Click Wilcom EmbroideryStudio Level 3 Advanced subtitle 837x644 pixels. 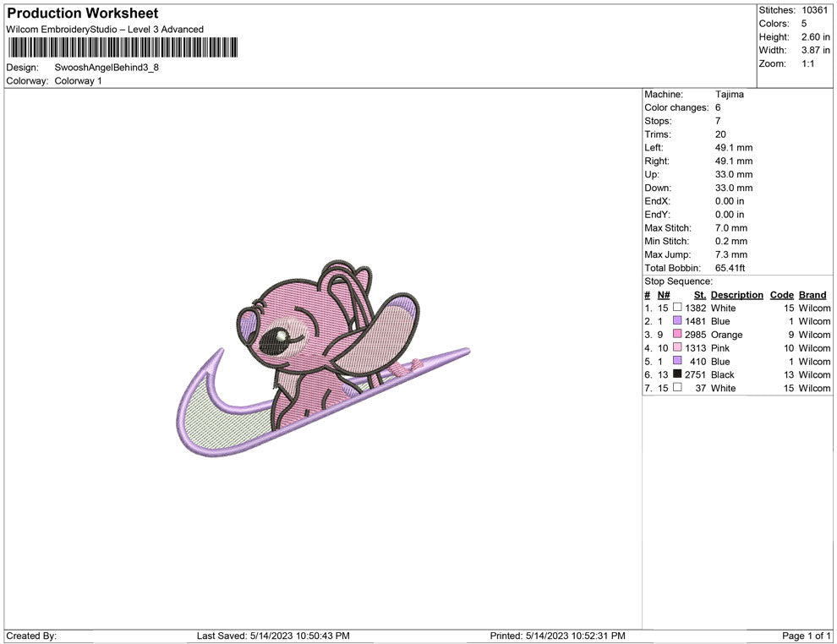[x=105, y=30]
